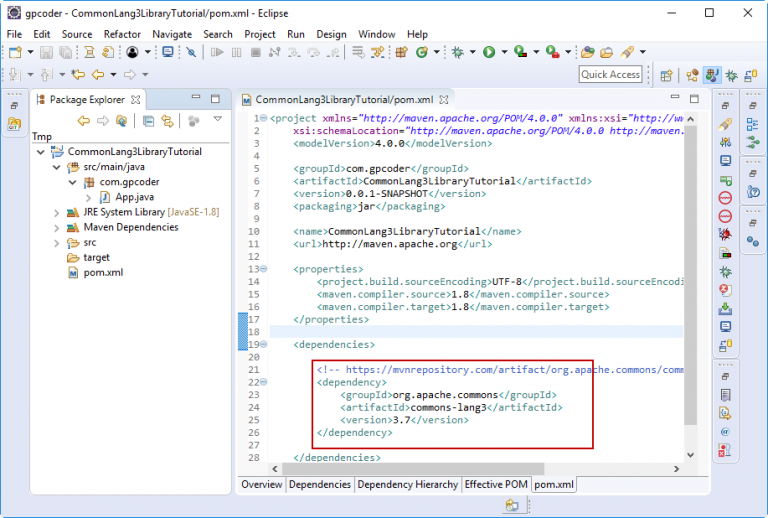This screenshot has width=768, height=518.
Task: Click the Step Return icon
Action: coord(333,52)
